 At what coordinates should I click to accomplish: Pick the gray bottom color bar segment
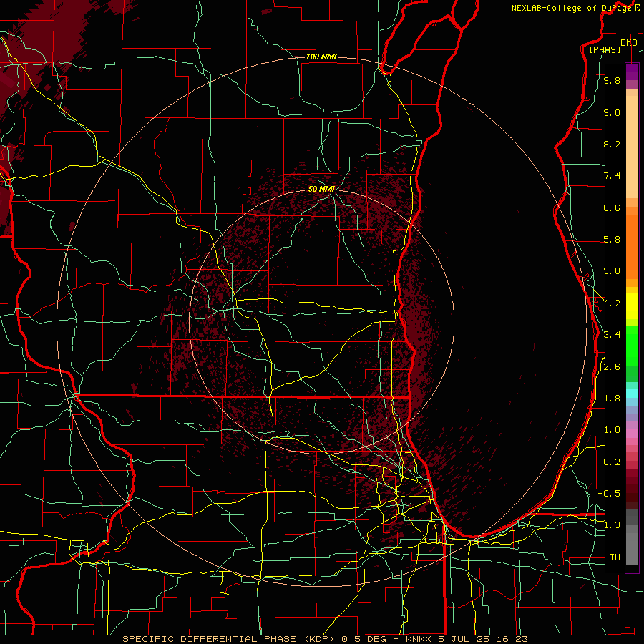632,548
